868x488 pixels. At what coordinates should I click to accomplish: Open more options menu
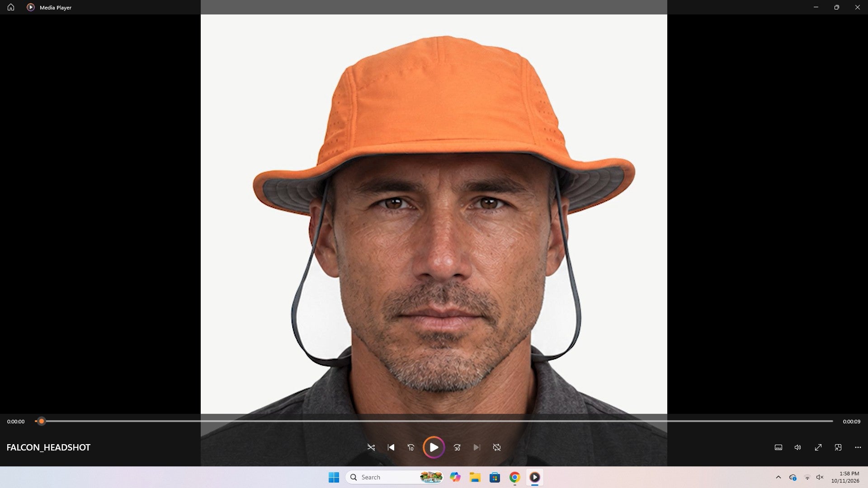858,447
